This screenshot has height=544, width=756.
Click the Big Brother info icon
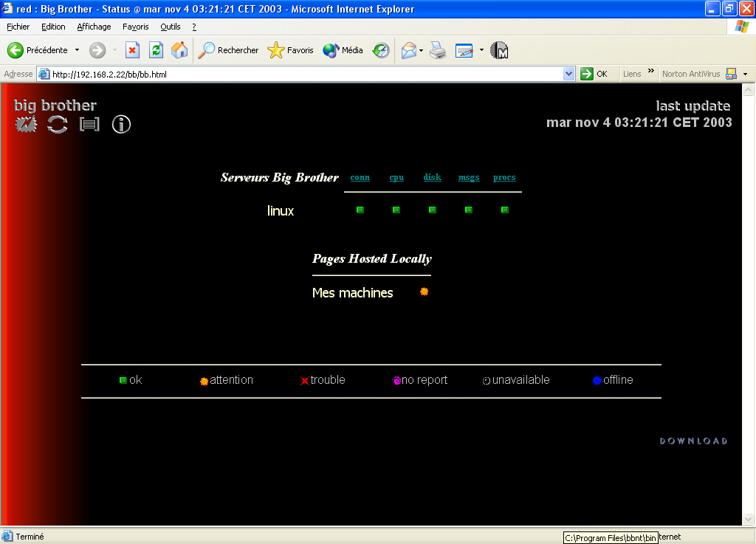coord(121,125)
